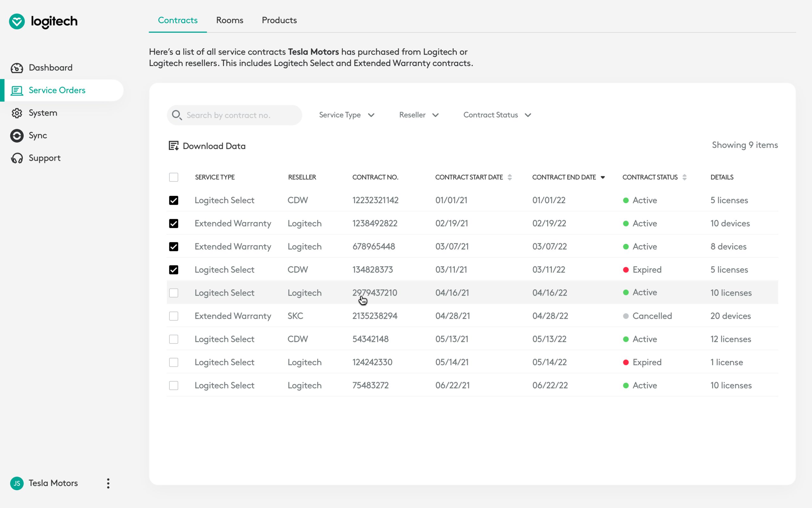The height and width of the screenshot is (508, 812).
Task: Uncheck contract 12232321142 checkbox
Action: [174, 200]
